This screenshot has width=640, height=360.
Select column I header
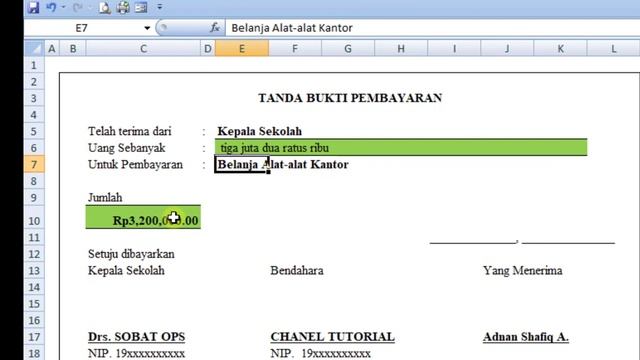click(x=454, y=49)
